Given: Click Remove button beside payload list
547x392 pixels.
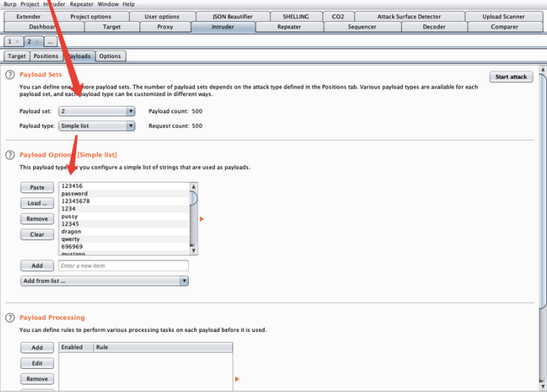Looking at the screenshot, I should pyautogui.click(x=37, y=219).
